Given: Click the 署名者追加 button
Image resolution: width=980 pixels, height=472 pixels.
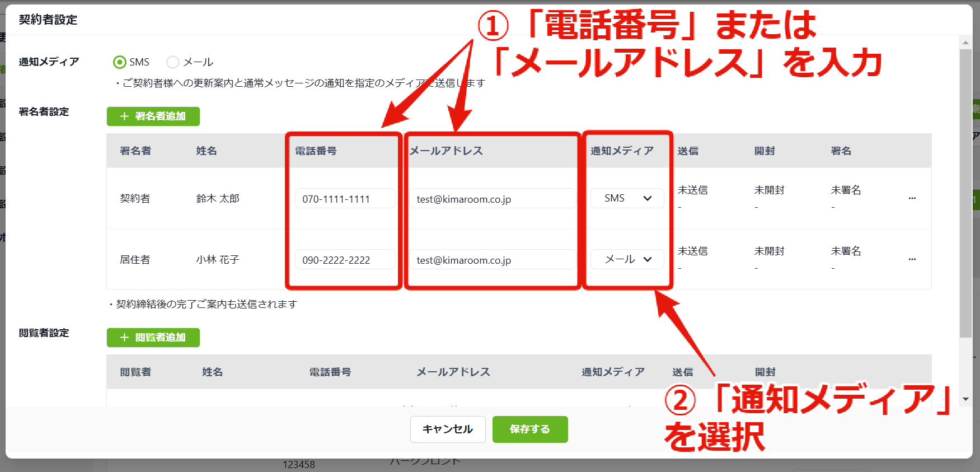Looking at the screenshot, I should (x=153, y=116).
